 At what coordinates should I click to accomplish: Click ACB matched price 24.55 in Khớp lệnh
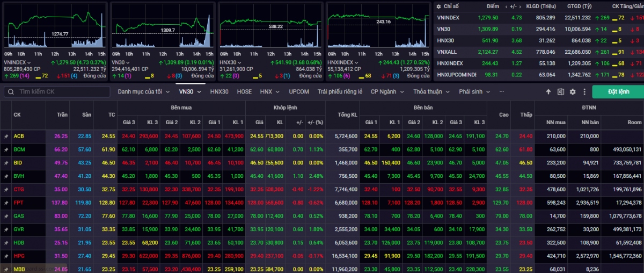tap(257, 136)
